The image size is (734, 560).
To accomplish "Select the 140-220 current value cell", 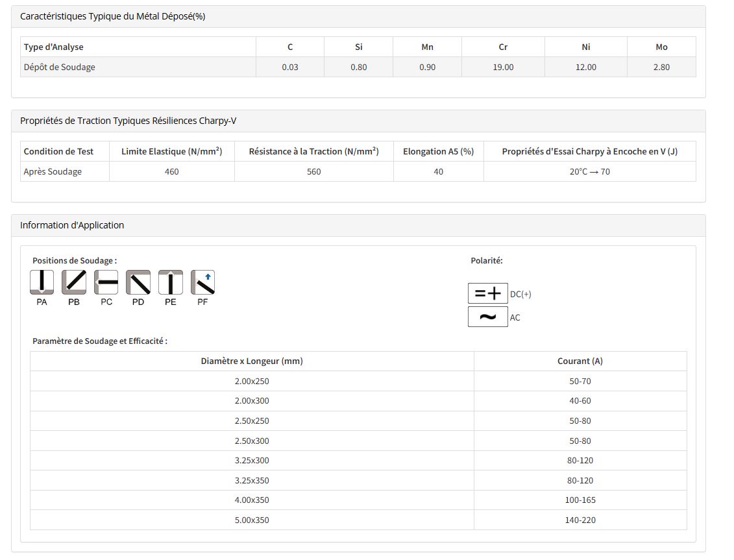I will [580, 520].
